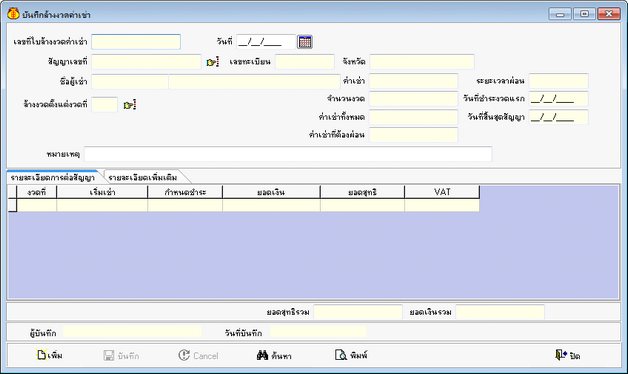Click first row cell under VAT
Image resolution: width=628 pixels, height=374 pixels.
(442, 205)
